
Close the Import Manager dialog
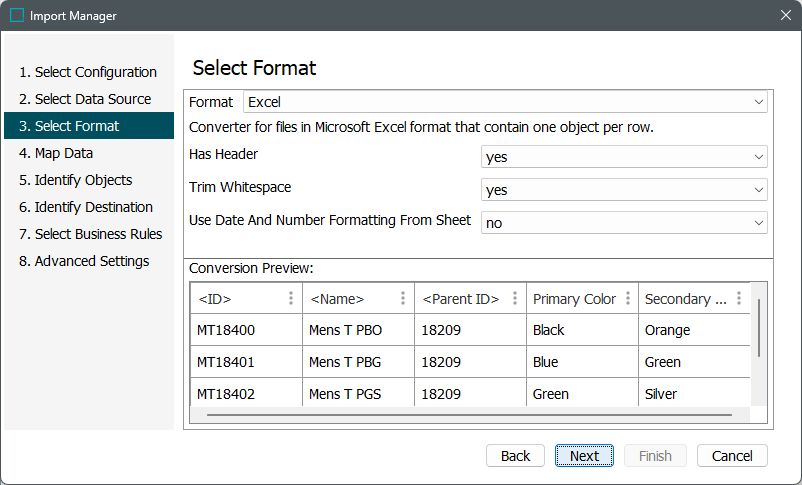tap(785, 15)
